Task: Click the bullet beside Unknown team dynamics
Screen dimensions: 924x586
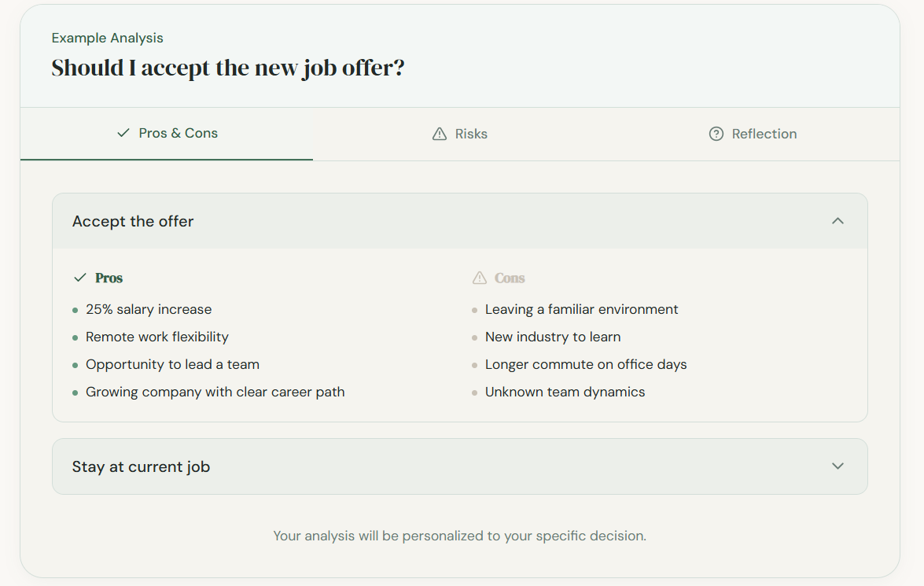Action: click(473, 392)
